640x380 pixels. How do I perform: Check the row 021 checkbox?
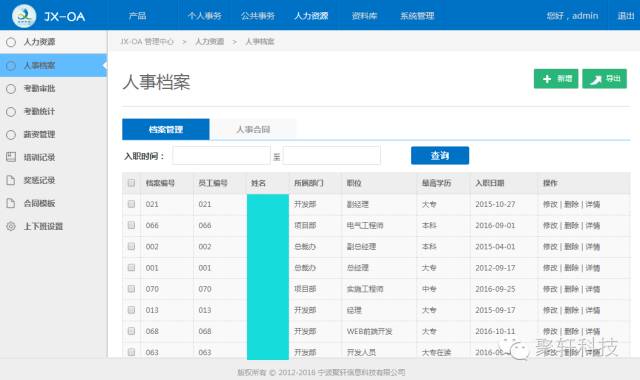coord(131,204)
